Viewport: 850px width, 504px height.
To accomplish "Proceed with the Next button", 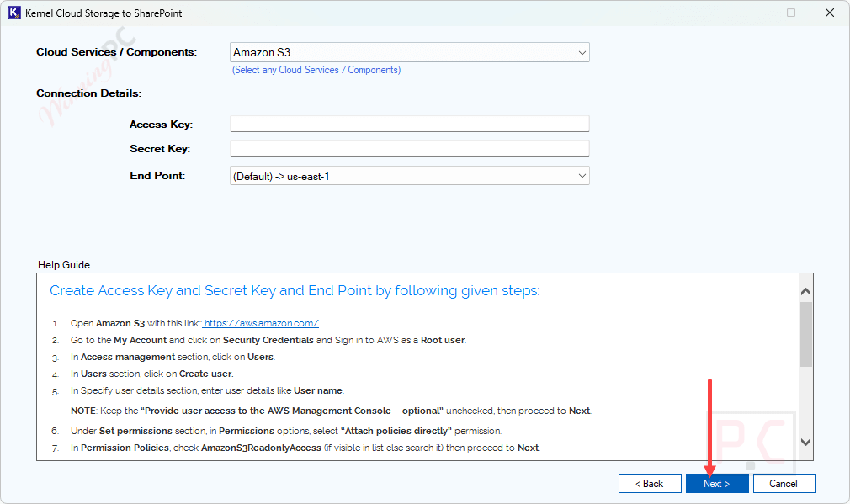I will 717,484.
